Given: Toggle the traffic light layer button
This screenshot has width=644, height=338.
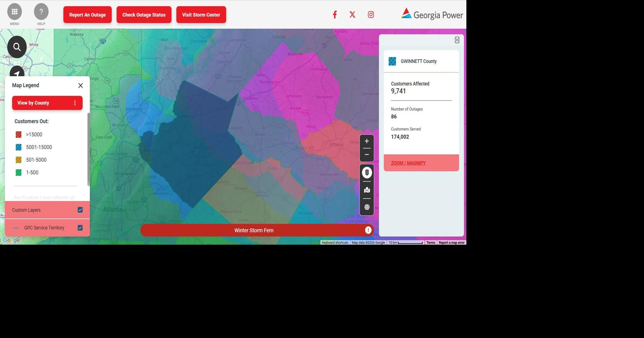Looking at the screenshot, I should 367,173.
